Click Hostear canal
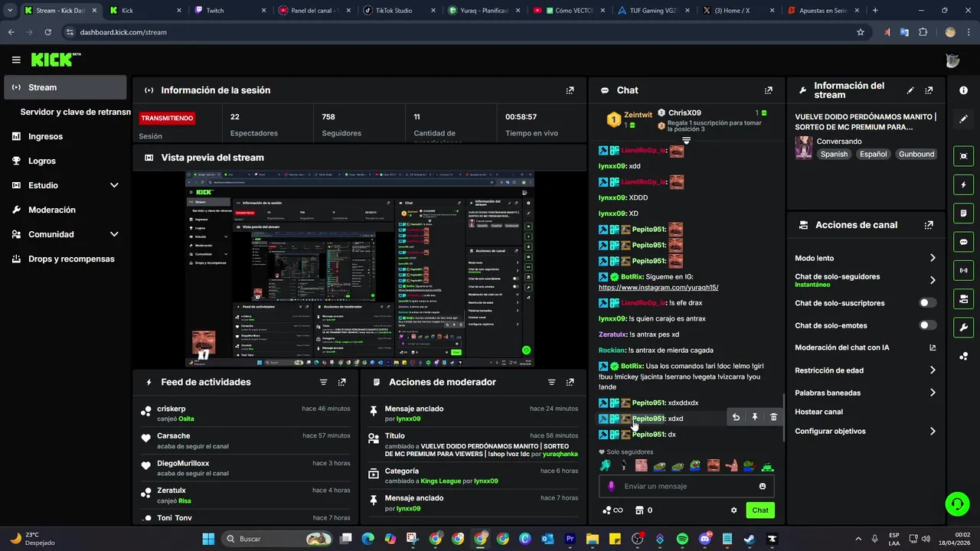This screenshot has width=980, height=551. (x=818, y=412)
